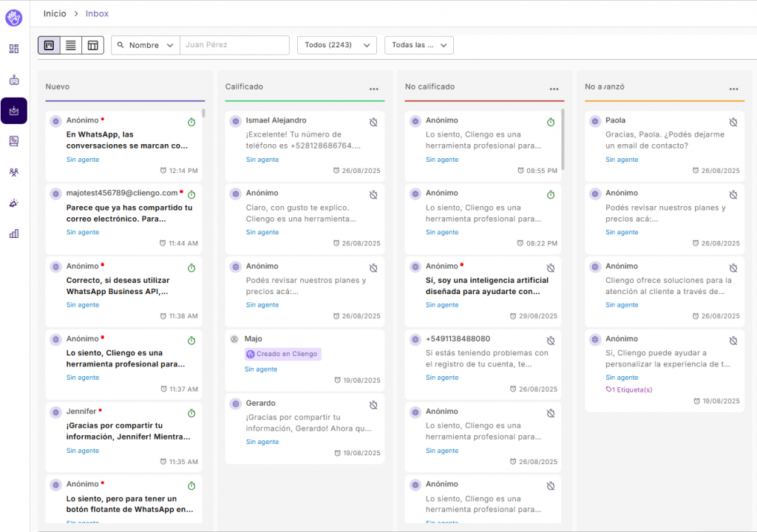Click 'Creado en Cliengo' badge on Majo card
757x532 pixels.
point(283,354)
